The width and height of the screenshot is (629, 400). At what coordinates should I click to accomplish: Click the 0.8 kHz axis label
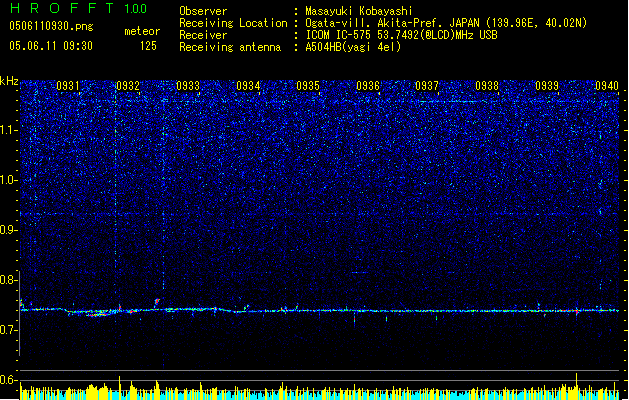click(x=8, y=280)
